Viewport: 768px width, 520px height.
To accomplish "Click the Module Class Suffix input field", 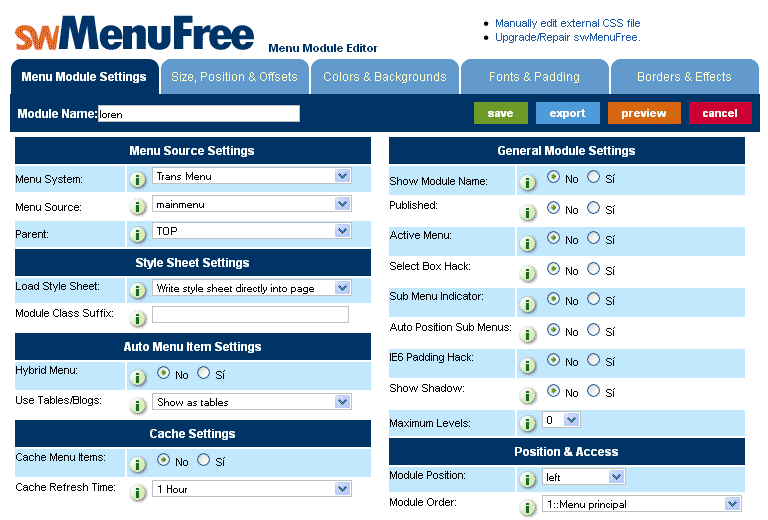I will tap(250, 314).
